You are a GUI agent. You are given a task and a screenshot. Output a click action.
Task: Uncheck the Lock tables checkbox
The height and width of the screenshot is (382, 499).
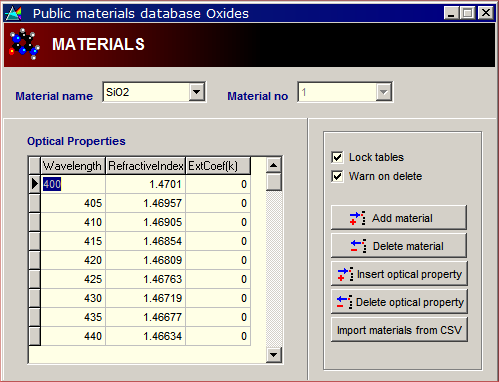[337, 157]
